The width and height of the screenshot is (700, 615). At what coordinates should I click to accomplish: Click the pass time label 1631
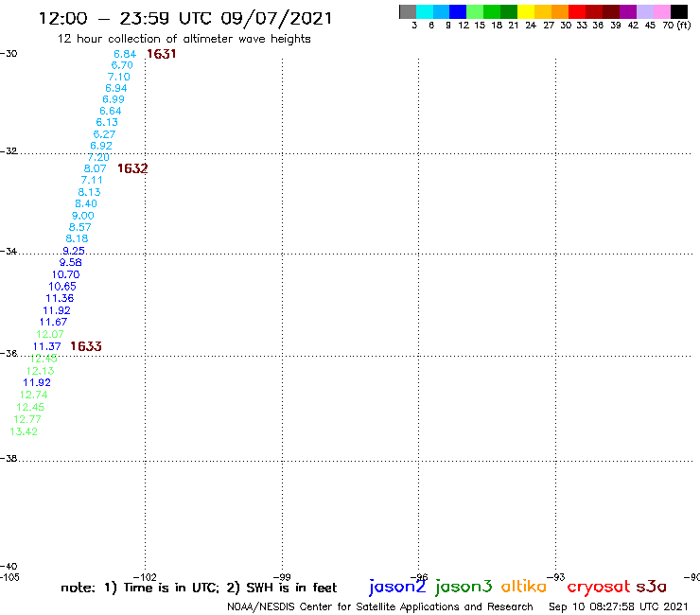click(162, 54)
